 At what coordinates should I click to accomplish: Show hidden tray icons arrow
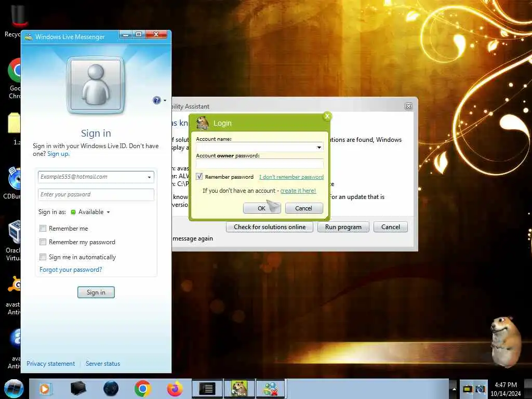[454, 389]
